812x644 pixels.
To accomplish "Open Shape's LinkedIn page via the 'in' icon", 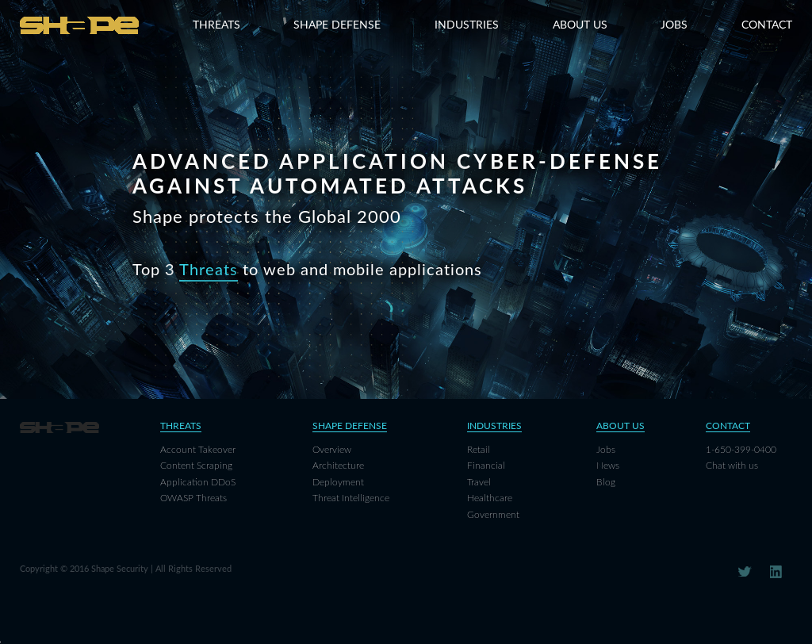I will 776,571.
